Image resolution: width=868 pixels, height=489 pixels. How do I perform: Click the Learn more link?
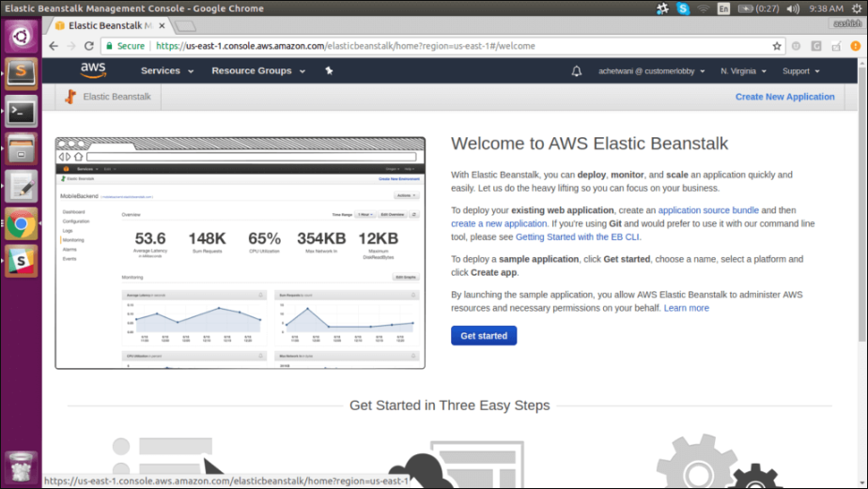pos(686,308)
